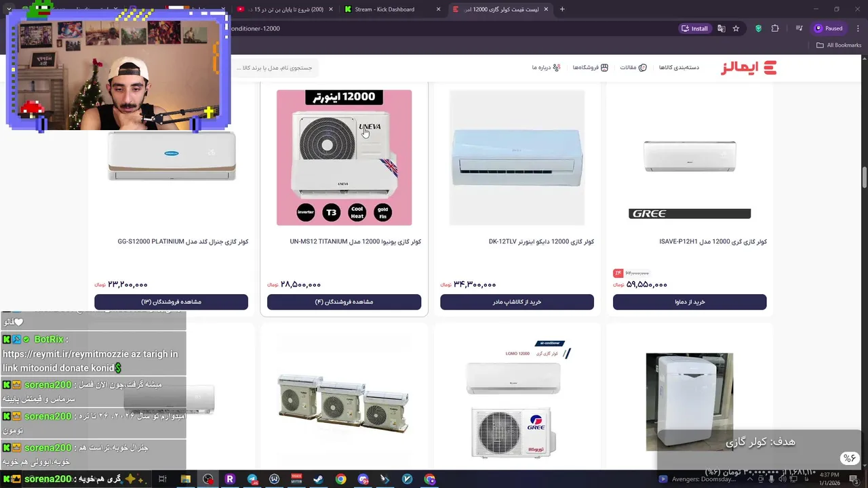
Task: Focus the product search input field
Action: (x=275, y=68)
